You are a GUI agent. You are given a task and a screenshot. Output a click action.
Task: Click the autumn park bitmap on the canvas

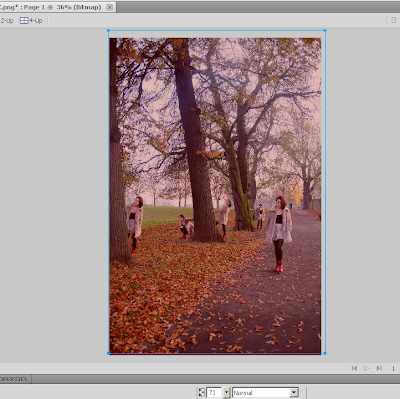[215, 196]
